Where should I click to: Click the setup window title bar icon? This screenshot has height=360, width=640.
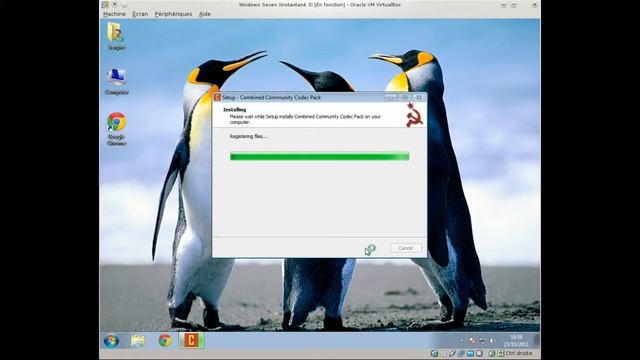[x=217, y=98]
